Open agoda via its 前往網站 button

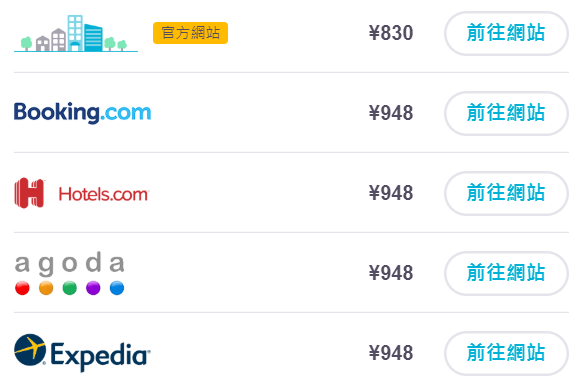[x=506, y=273]
